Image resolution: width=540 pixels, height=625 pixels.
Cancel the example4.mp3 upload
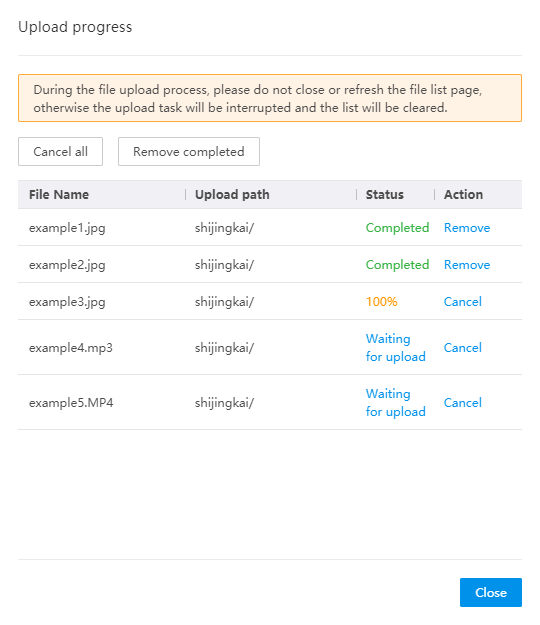point(463,348)
